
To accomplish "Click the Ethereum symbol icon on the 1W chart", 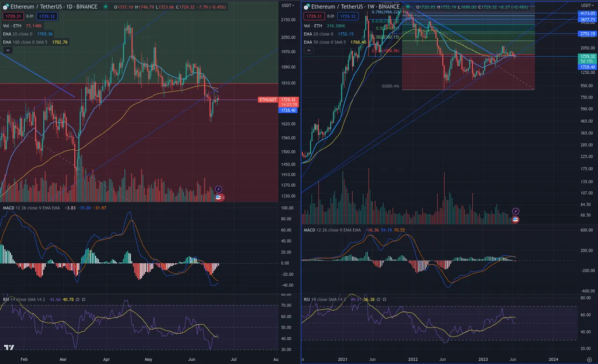I will pyautogui.click(x=307, y=7).
